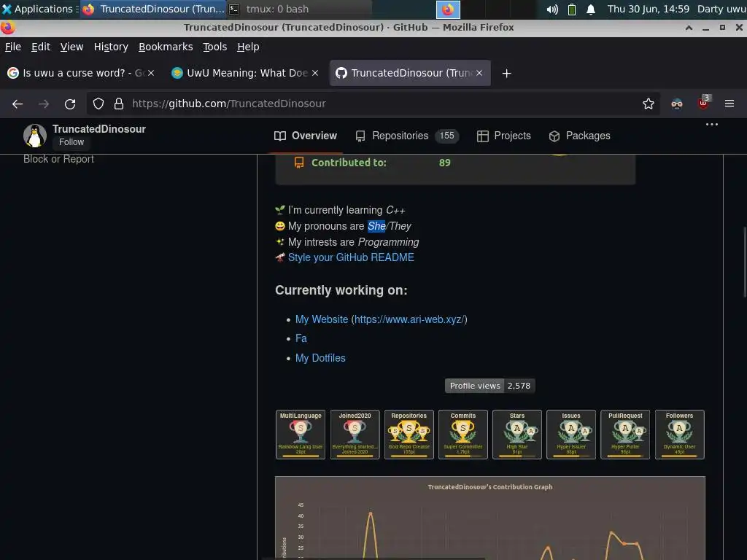747x560 pixels.
Task: Click the Repositories trophy card
Action: (409, 435)
